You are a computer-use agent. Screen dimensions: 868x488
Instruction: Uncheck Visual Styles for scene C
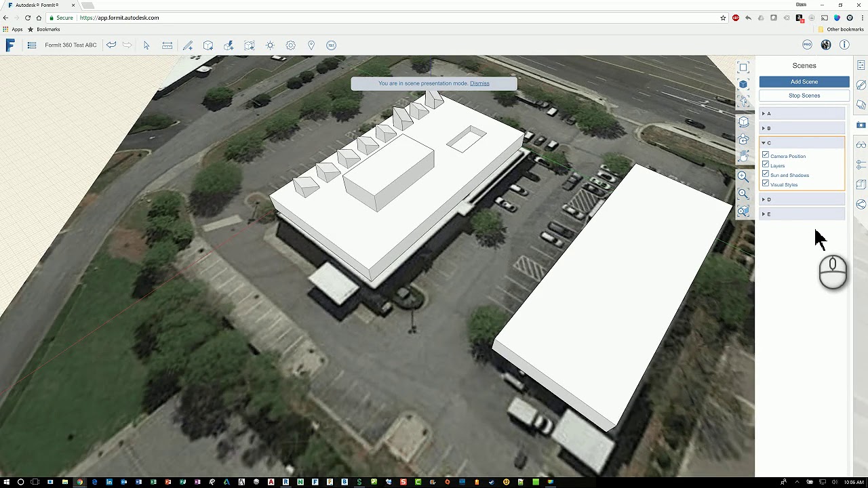click(766, 184)
